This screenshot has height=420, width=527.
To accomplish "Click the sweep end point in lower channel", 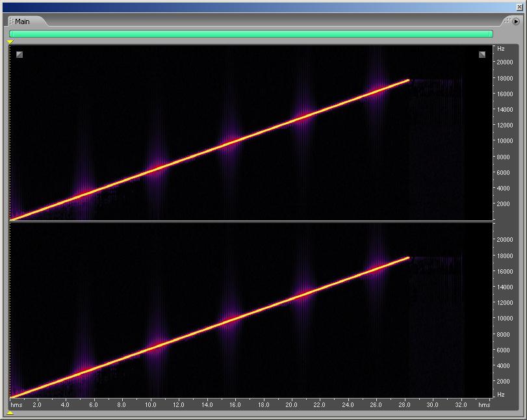I will (408, 258).
